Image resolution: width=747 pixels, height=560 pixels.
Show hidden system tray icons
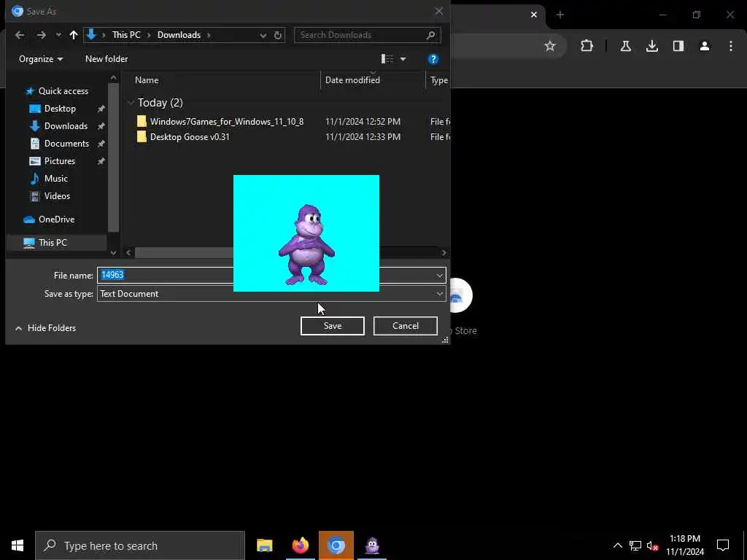click(617, 545)
